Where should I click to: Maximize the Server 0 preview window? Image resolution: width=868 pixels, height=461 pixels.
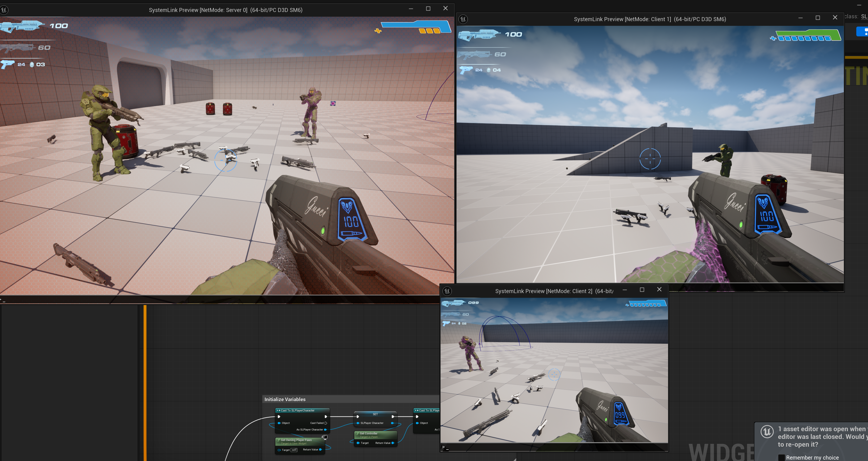tap(428, 9)
